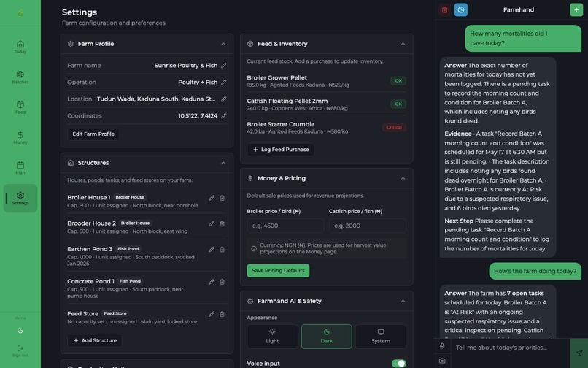
Task: Click the microphone icon in chat
Action: pyautogui.click(x=442, y=346)
